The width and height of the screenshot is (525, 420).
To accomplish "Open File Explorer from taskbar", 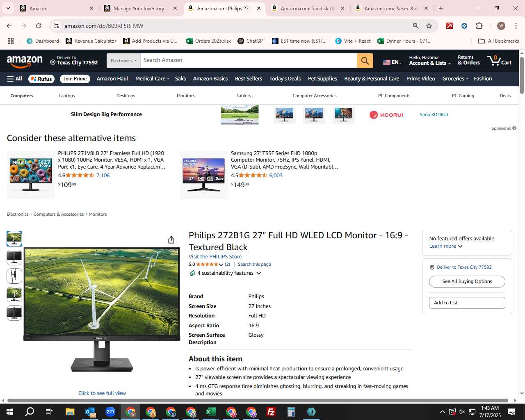I will pyautogui.click(x=70, y=412).
